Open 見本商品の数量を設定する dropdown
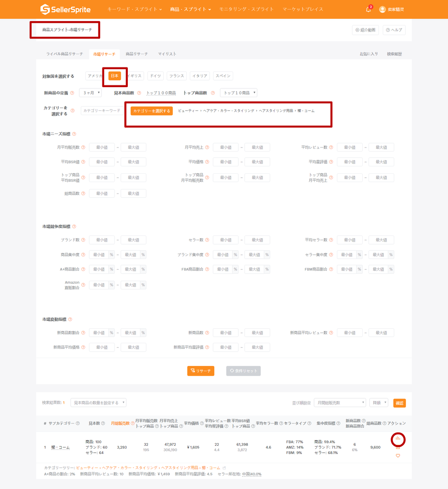The image size is (448, 489). pyautogui.click(x=98, y=403)
